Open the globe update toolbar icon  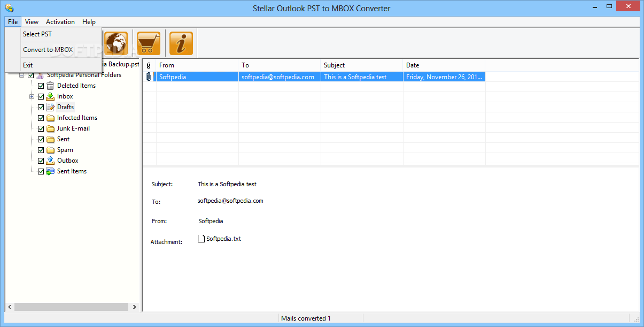pyautogui.click(x=116, y=43)
